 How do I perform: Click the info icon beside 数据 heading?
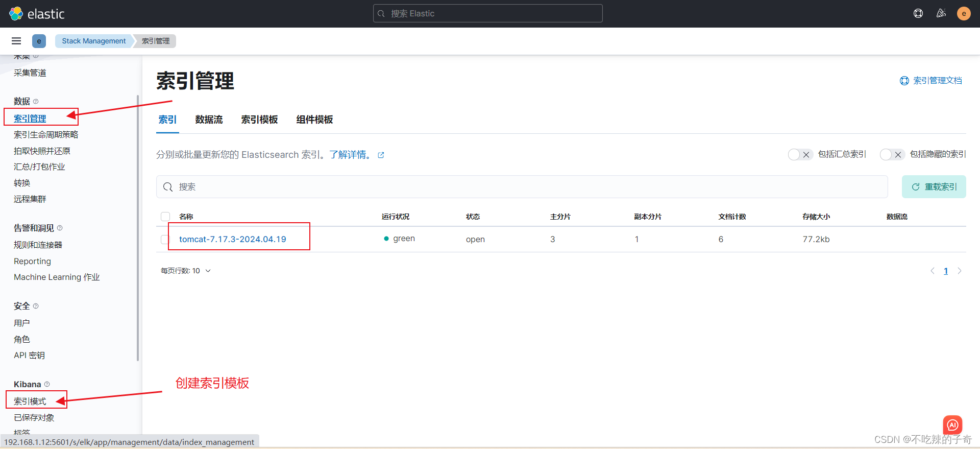click(36, 101)
